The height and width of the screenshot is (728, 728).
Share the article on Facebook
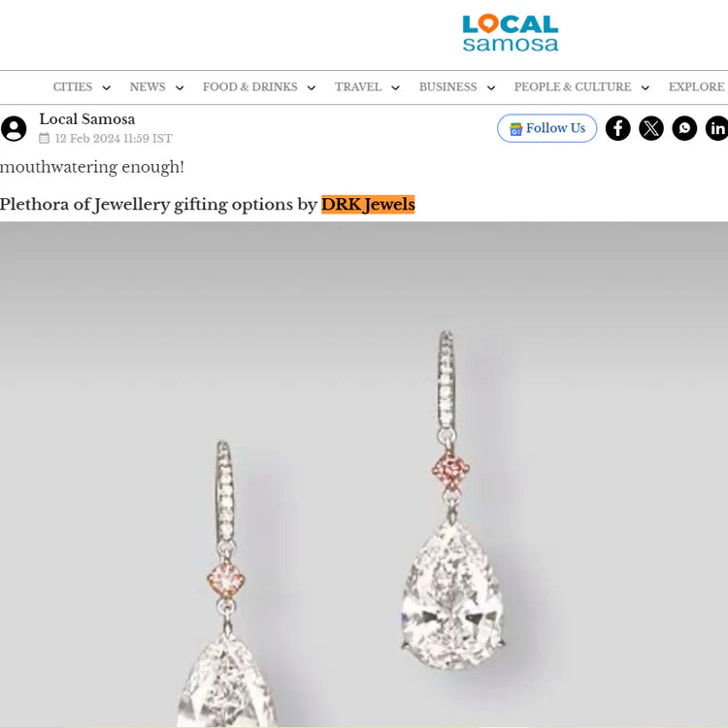[x=617, y=128]
